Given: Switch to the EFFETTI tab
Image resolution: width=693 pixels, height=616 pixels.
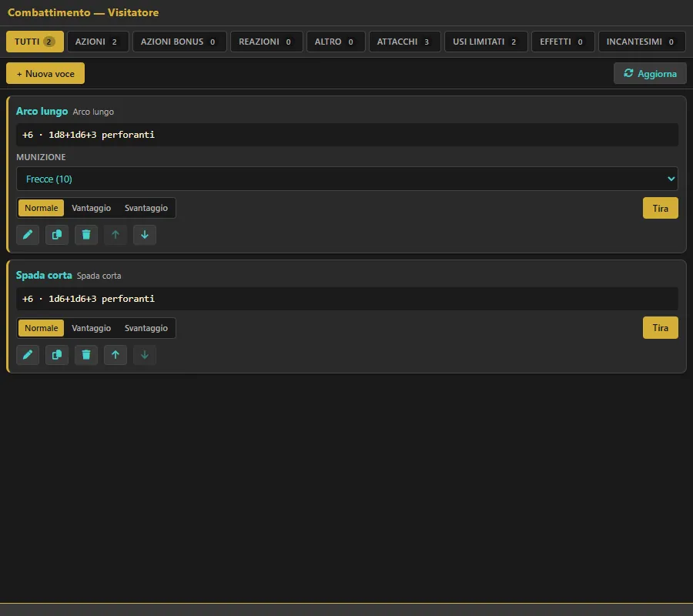Looking at the screenshot, I should (x=563, y=42).
